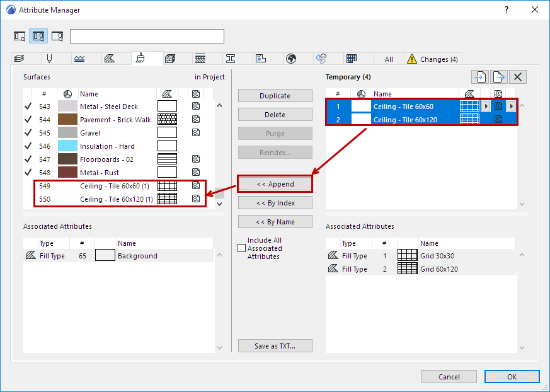Screen dimensions: 550x392
Task: Confirm with the OK button
Action: pyautogui.click(x=512, y=377)
